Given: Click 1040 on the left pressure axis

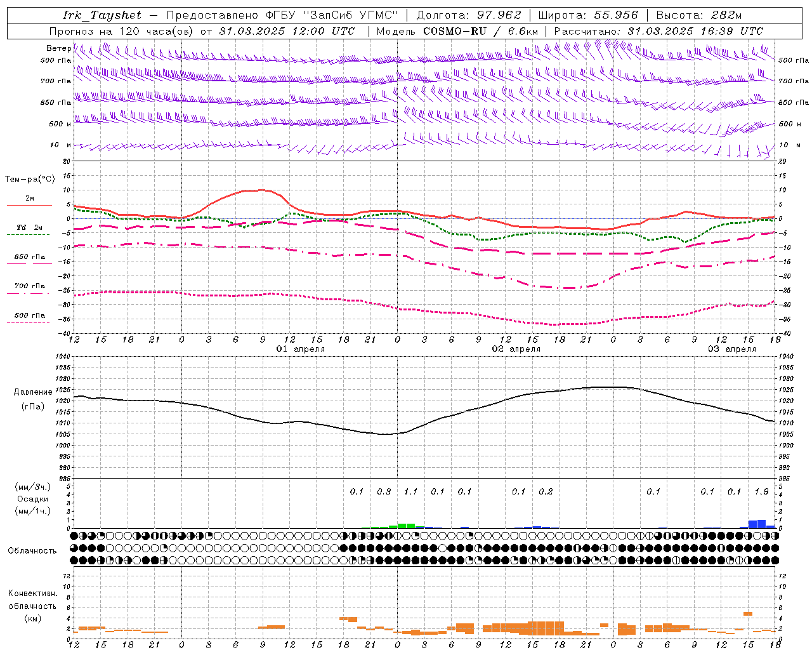Looking at the screenshot, I should [x=62, y=357].
